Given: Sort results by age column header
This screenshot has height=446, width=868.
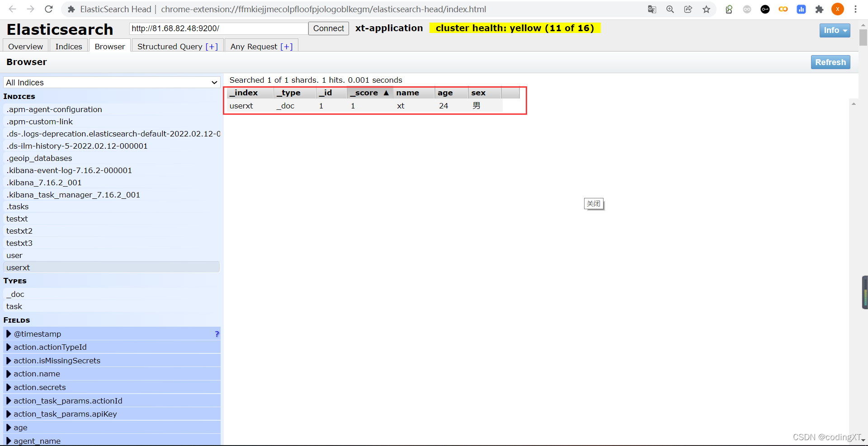Looking at the screenshot, I should [451, 93].
